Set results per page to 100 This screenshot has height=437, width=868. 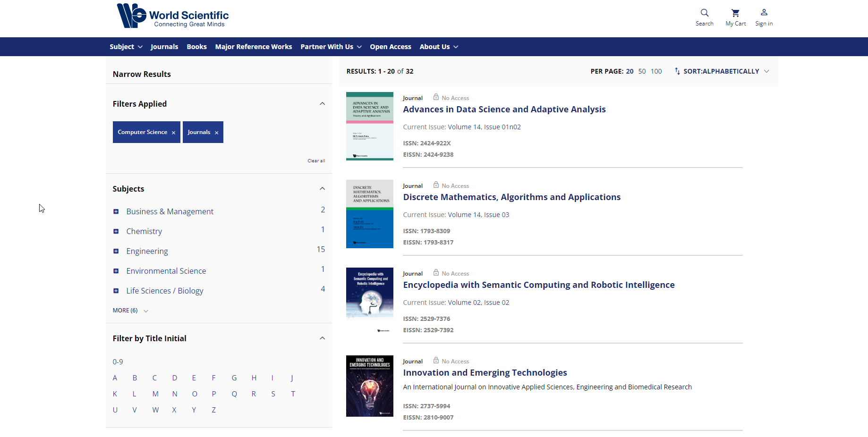pyautogui.click(x=656, y=71)
